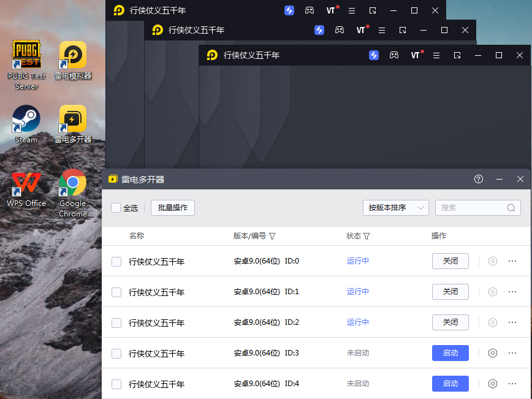Screen dimensions: 532x399
Task: Open more options menu for instance ID:2
Action: (x=513, y=322)
